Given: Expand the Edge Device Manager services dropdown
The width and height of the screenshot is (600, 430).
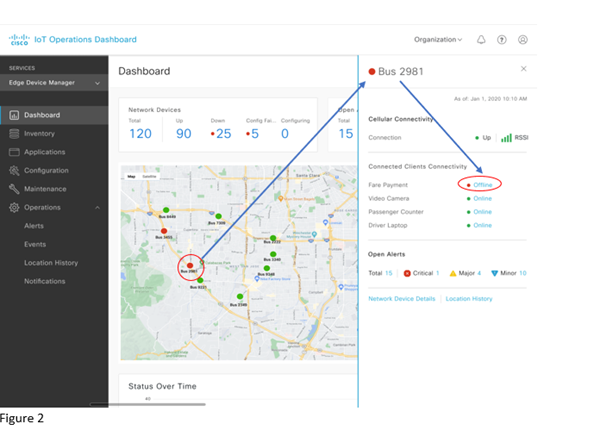Looking at the screenshot, I should (97, 83).
